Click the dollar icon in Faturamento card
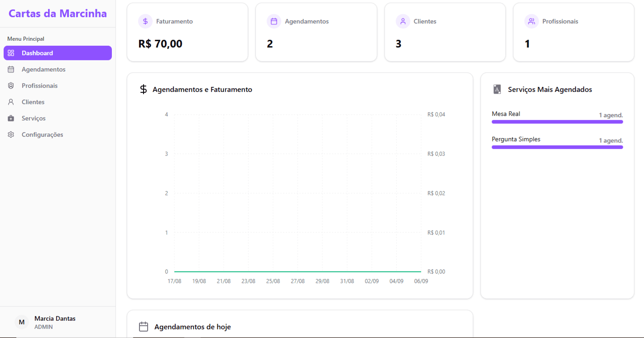The width and height of the screenshot is (644, 338). pyautogui.click(x=145, y=21)
